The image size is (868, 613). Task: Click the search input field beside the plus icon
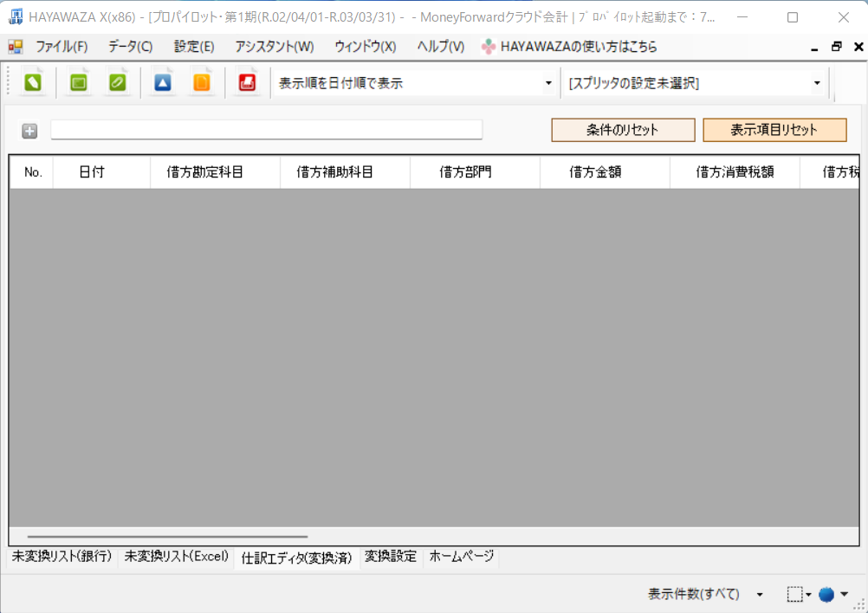coord(266,130)
